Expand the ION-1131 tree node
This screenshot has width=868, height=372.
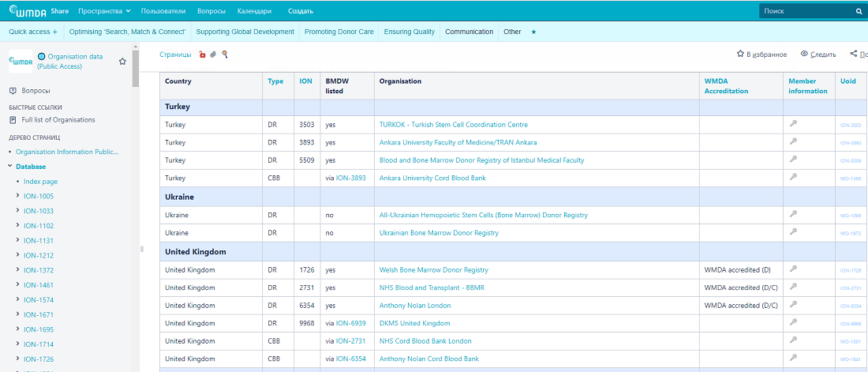pos(18,241)
